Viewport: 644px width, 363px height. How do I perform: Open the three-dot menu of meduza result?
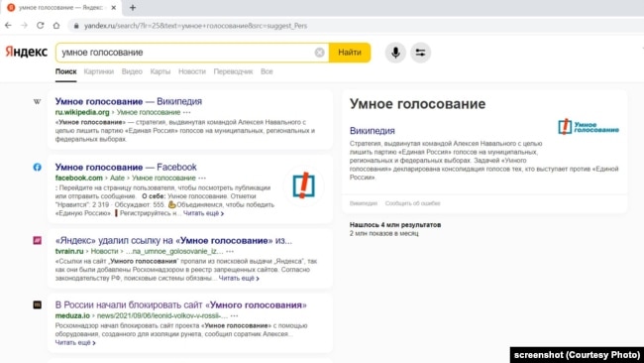234,315
